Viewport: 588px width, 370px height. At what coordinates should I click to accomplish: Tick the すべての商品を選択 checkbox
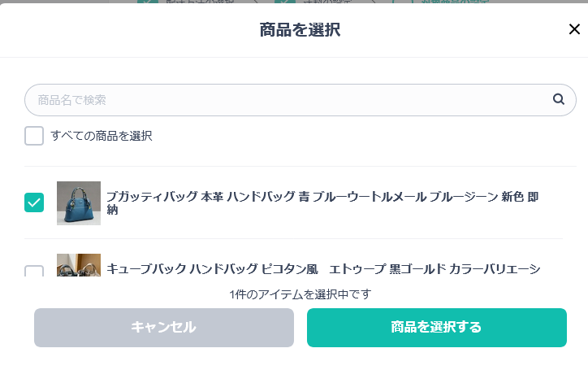[34, 136]
